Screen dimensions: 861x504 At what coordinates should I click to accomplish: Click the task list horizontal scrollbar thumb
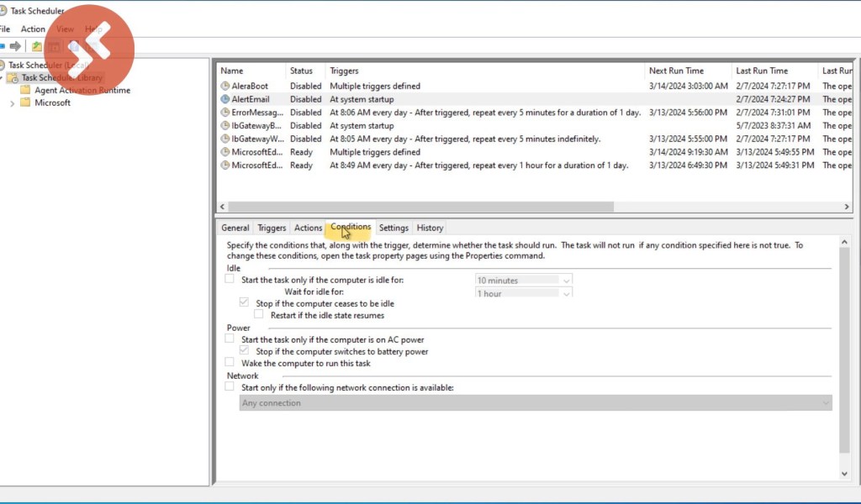[x=420, y=207]
